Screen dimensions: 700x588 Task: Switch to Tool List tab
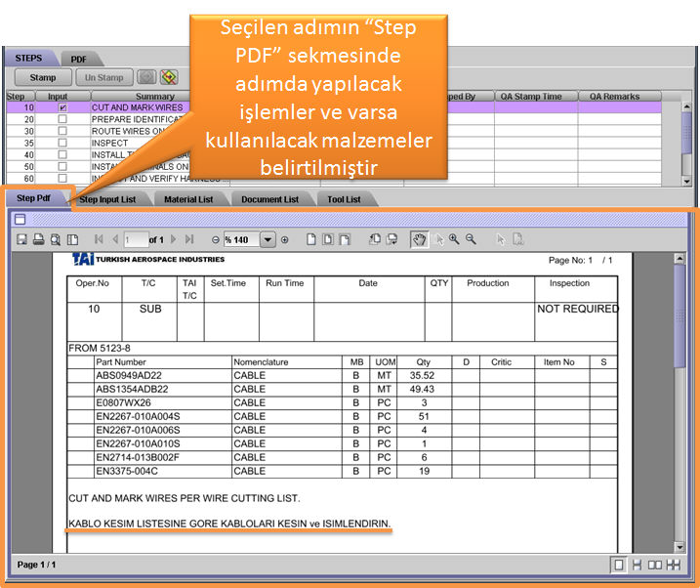(344, 199)
